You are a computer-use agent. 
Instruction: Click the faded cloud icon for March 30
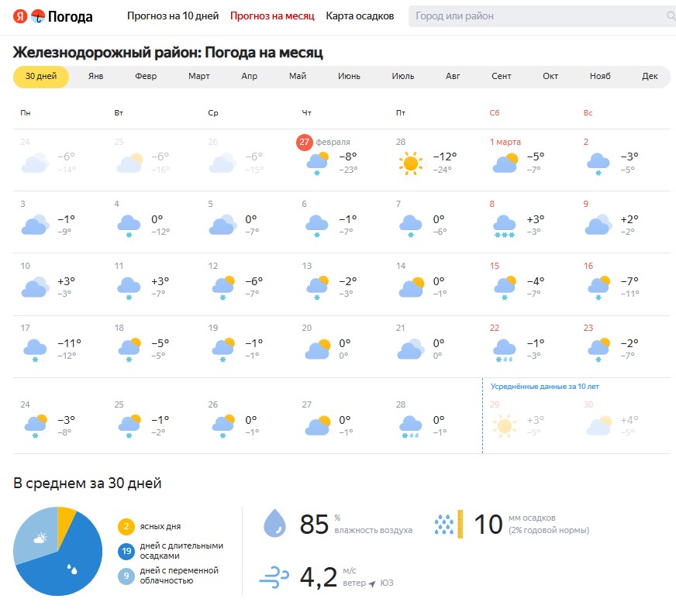coord(598,425)
